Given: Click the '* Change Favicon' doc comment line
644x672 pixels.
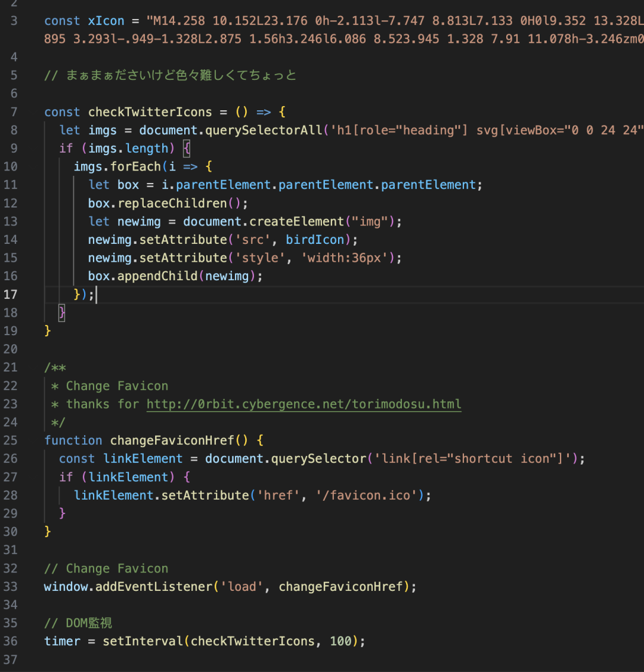Looking at the screenshot, I should tap(110, 386).
